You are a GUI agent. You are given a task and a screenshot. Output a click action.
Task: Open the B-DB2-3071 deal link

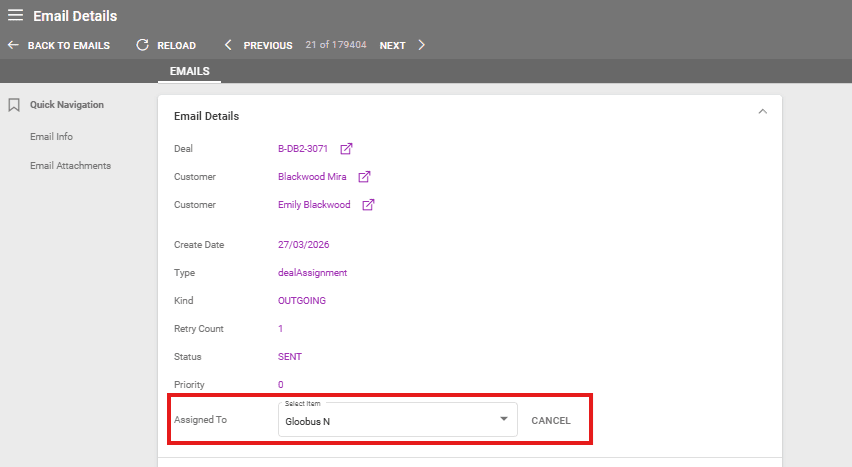coord(303,149)
